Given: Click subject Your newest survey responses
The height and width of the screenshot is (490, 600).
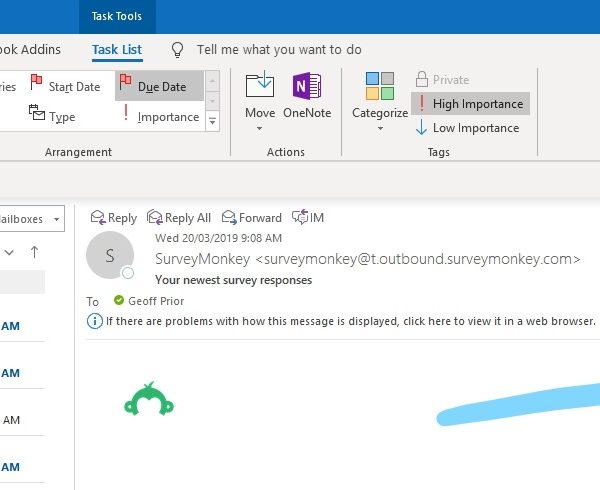Looking at the screenshot, I should pos(233,280).
